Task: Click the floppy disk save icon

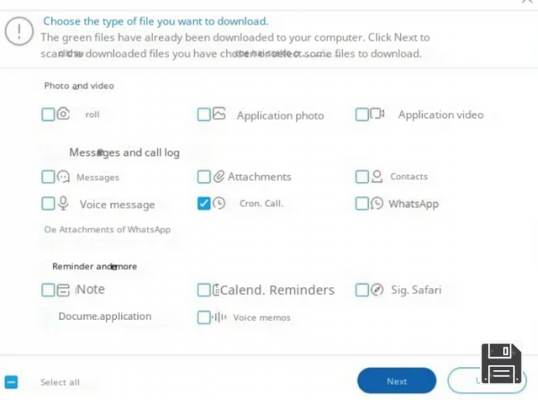Action: (501, 363)
